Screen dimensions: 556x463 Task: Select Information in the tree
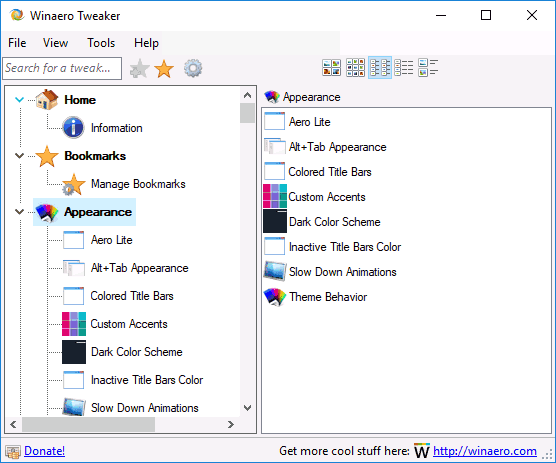(117, 128)
